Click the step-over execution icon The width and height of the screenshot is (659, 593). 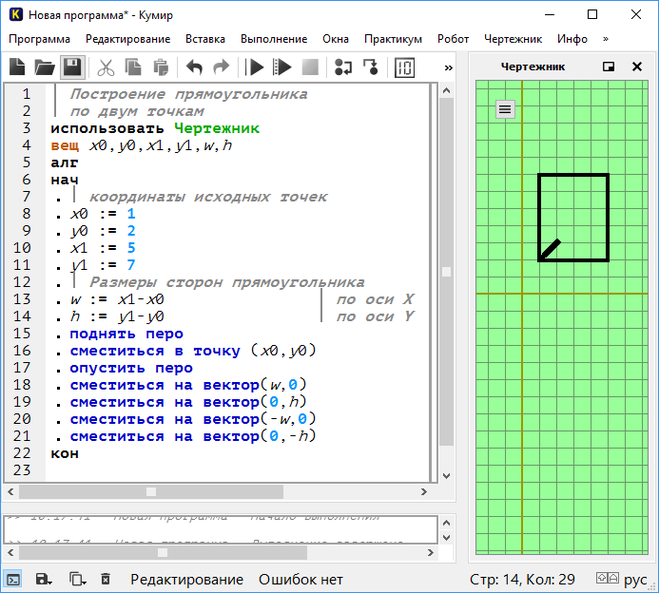point(343,67)
